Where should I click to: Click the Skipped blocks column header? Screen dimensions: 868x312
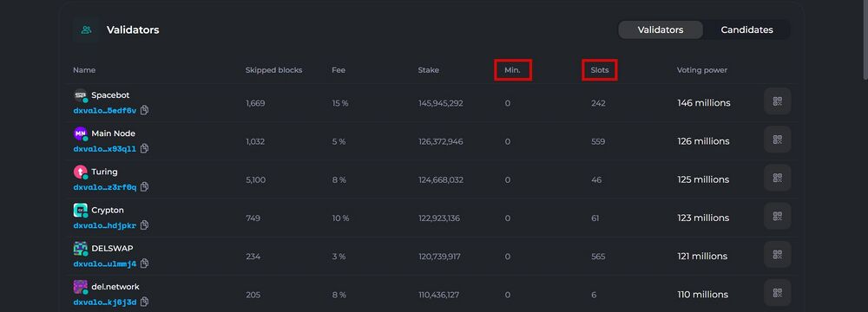(x=273, y=70)
